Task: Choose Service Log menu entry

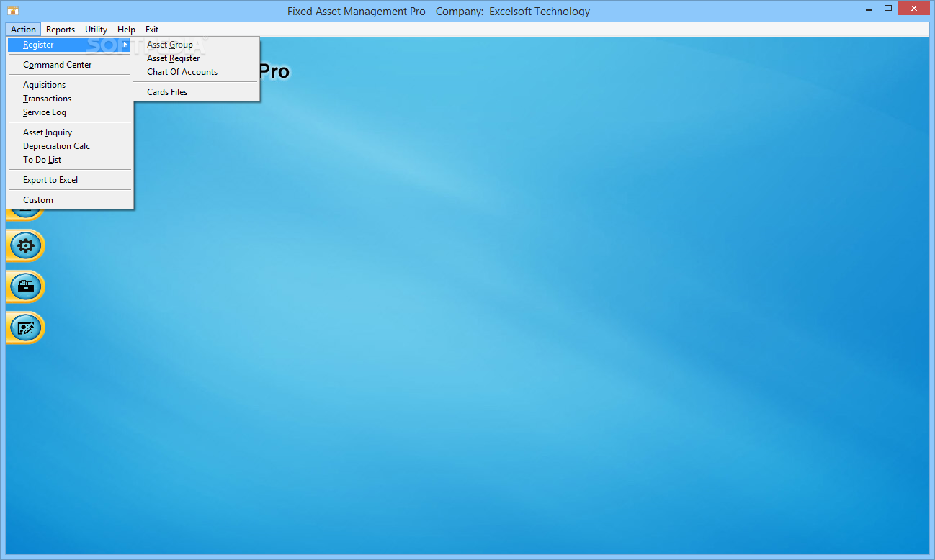Action: click(70, 112)
